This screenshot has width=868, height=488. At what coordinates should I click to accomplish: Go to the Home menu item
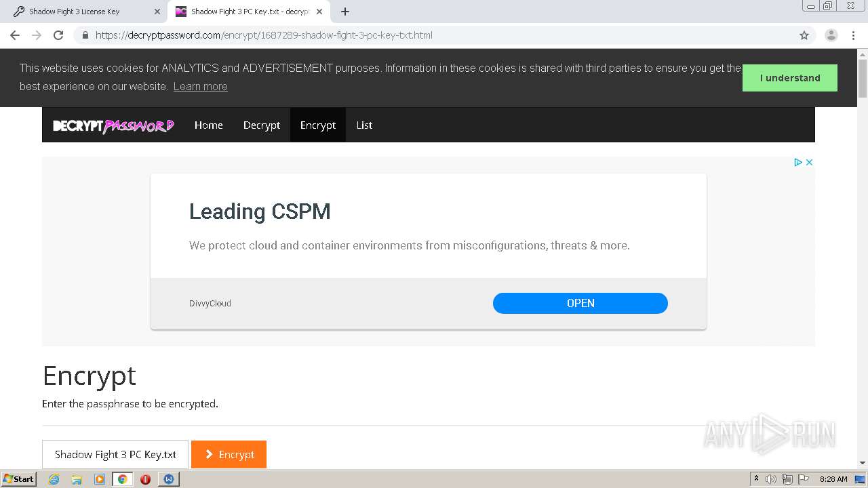point(209,125)
